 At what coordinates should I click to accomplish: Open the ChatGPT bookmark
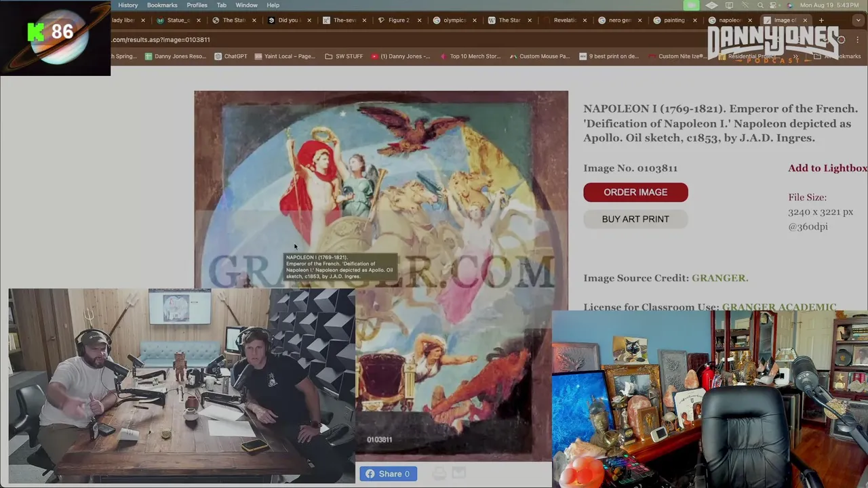click(231, 56)
